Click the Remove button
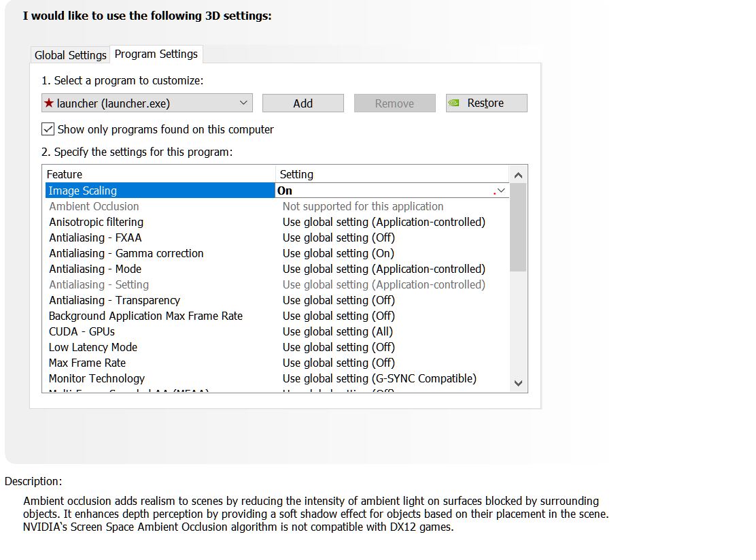This screenshot has width=756, height=560. [394, 103]
